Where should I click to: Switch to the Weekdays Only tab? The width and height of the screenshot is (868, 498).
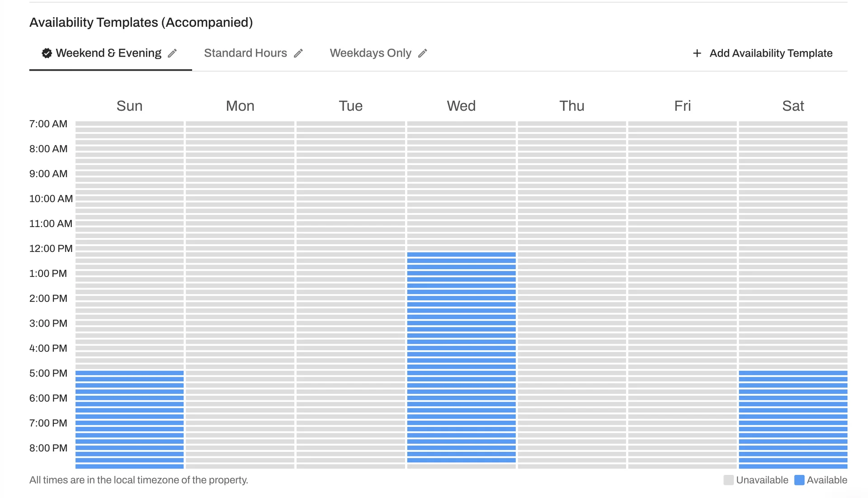click(371, 53)
